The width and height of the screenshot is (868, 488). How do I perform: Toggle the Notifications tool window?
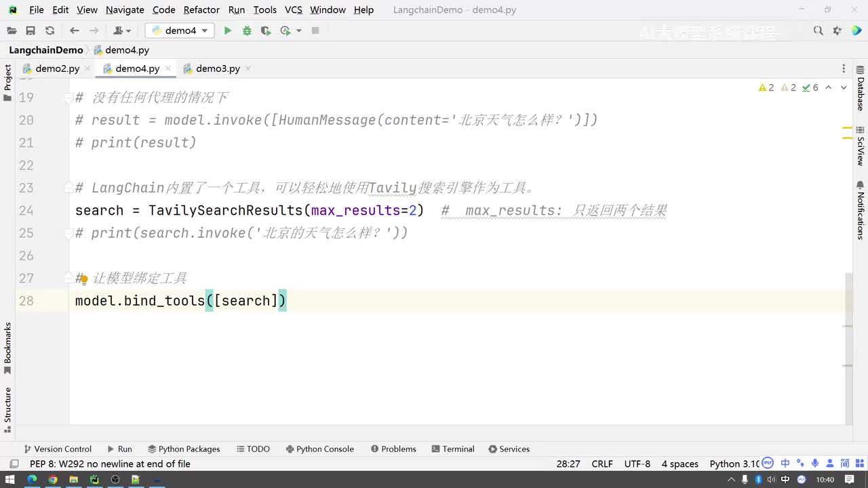coord(861,210)
